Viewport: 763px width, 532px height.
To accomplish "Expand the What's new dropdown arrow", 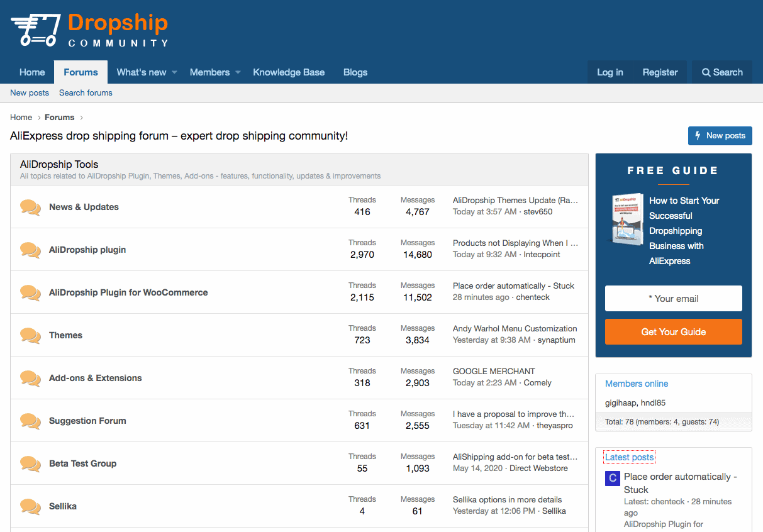I will 174,72.
